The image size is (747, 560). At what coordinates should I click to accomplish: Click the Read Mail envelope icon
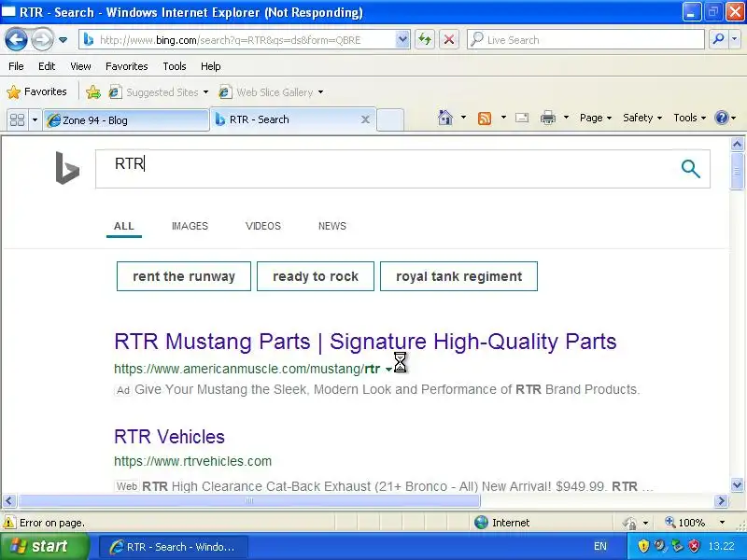coord(522,118)
